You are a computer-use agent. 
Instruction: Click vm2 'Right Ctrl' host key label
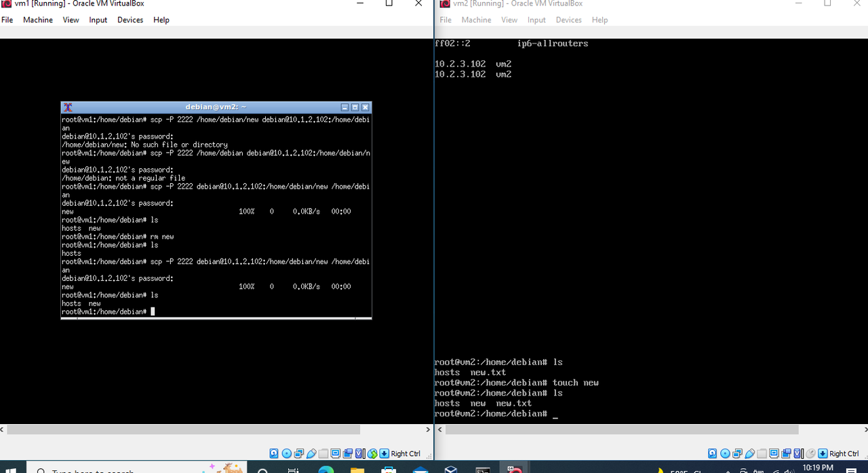(x=844, y=453)
